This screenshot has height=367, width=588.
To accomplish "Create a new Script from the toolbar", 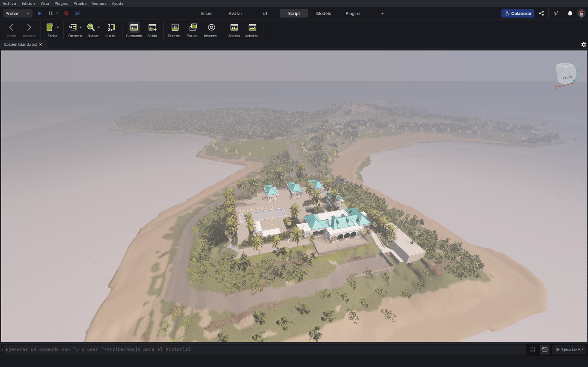I will click(50, 30).
